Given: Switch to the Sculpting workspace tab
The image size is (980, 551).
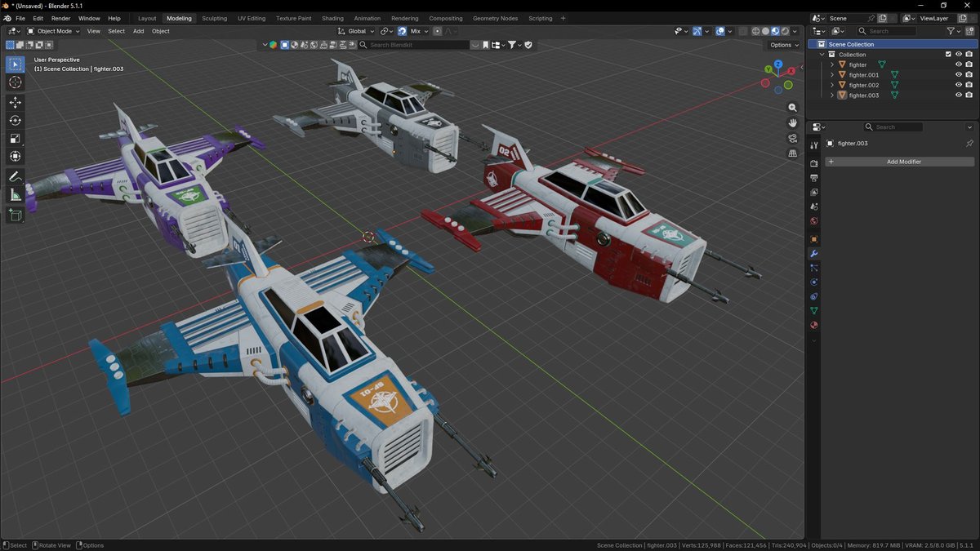Looking at the screenshot, I should [215, 18].
